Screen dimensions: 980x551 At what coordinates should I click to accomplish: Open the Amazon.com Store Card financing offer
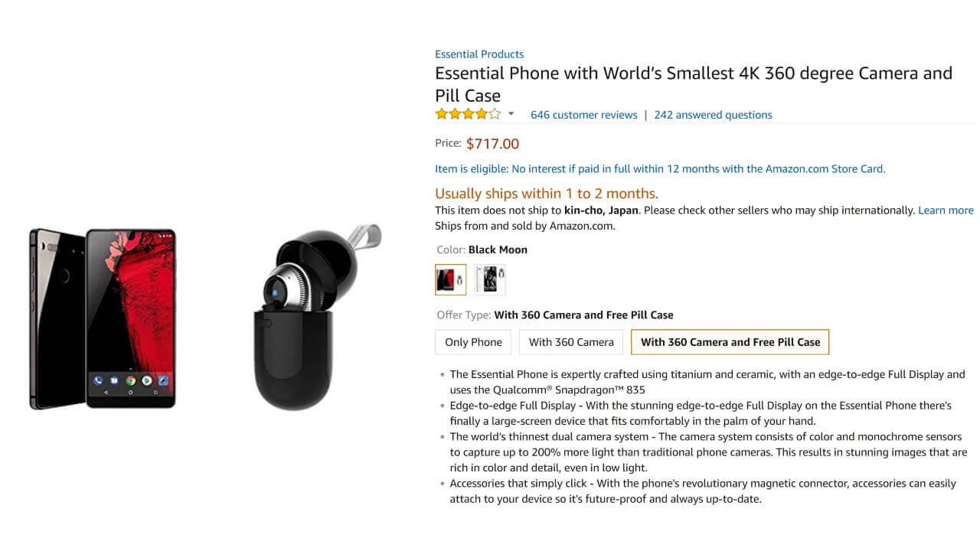660,169
